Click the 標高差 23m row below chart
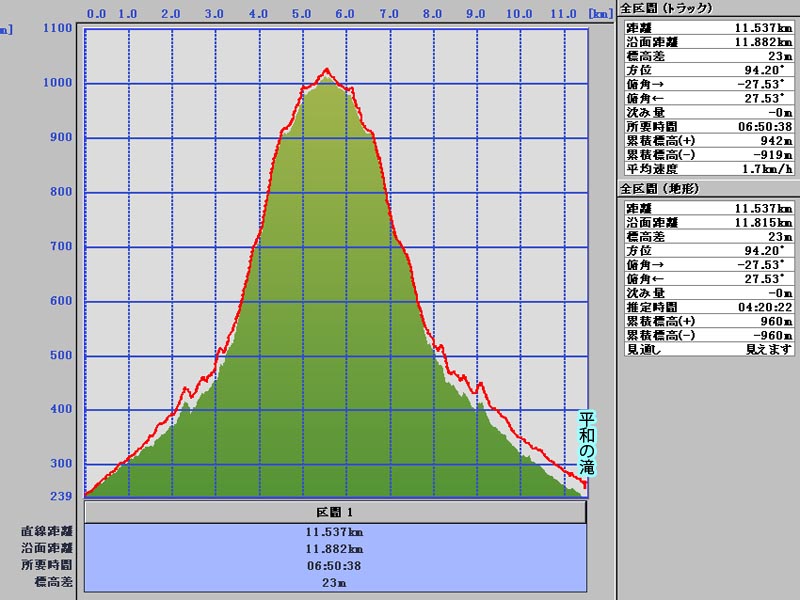This screenshot has height=600, width=800. pos(335,581)
